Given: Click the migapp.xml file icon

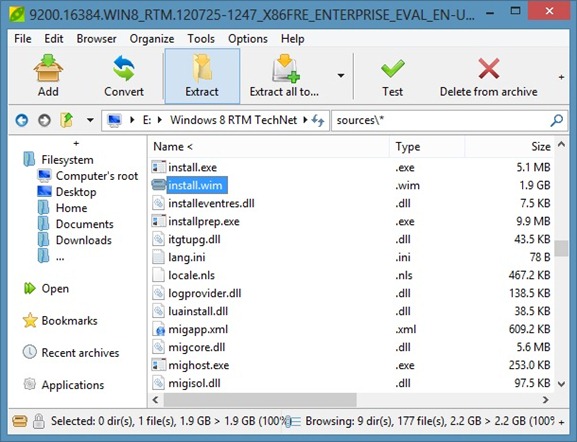Looking at the screenshot, I should (x=159, y=329).
